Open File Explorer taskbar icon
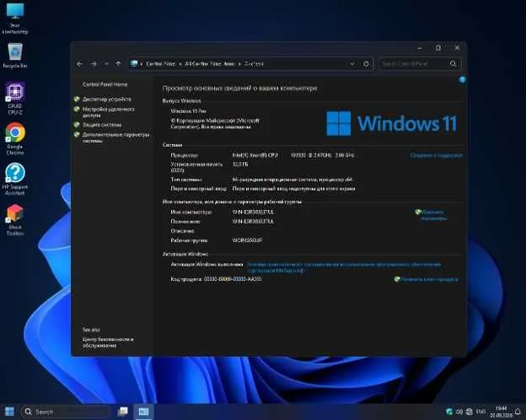Screen dimensions: 526x420 123,412
